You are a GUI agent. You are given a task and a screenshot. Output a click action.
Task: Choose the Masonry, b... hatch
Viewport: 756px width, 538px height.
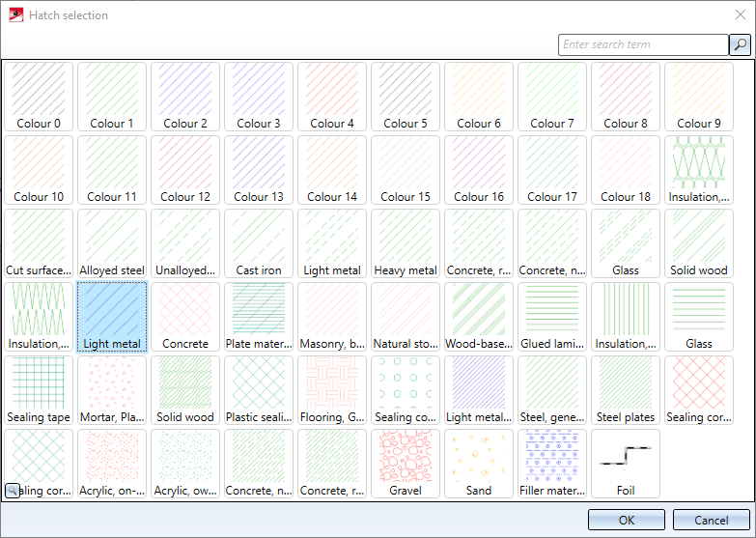click(x=332, y=317)
